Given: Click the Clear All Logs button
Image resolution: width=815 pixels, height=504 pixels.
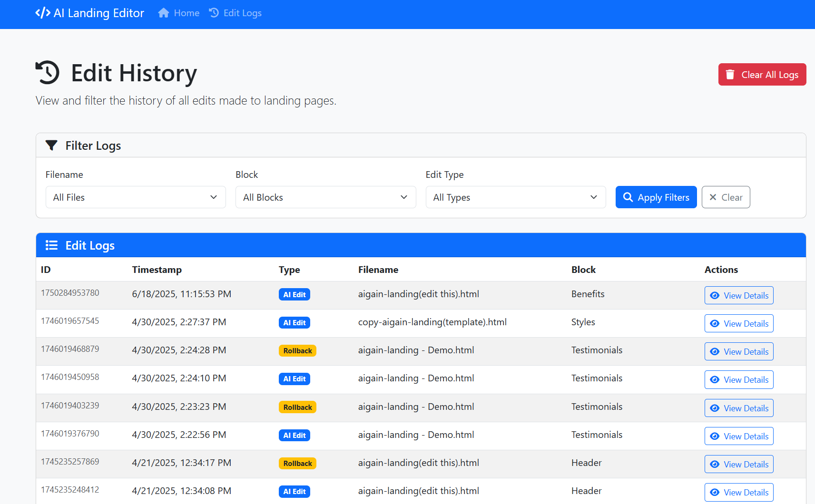Looking at the screenshot, I should (762, 75).
